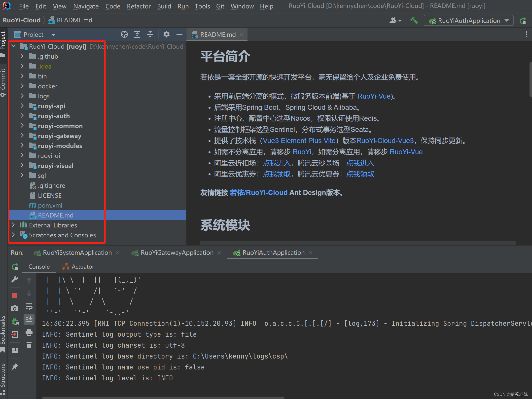Click the editor vertical scrollbar

[530, 79]
